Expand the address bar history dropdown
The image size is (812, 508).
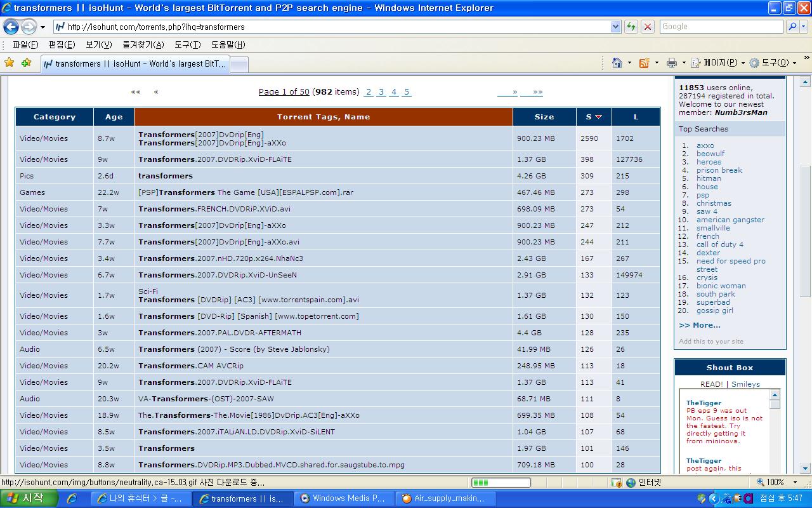point(615,27)
